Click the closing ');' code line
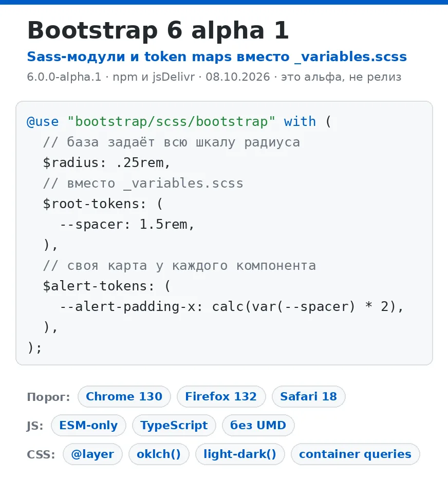Image resolution: width=448 pixels, height=477 pixels. pos(34,347)
